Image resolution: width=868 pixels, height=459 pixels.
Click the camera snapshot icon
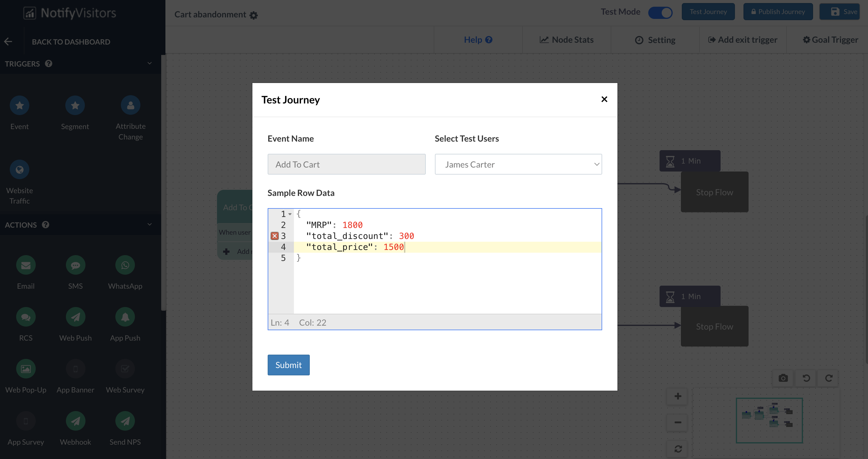pyautogui.click(x=783, y=378)
